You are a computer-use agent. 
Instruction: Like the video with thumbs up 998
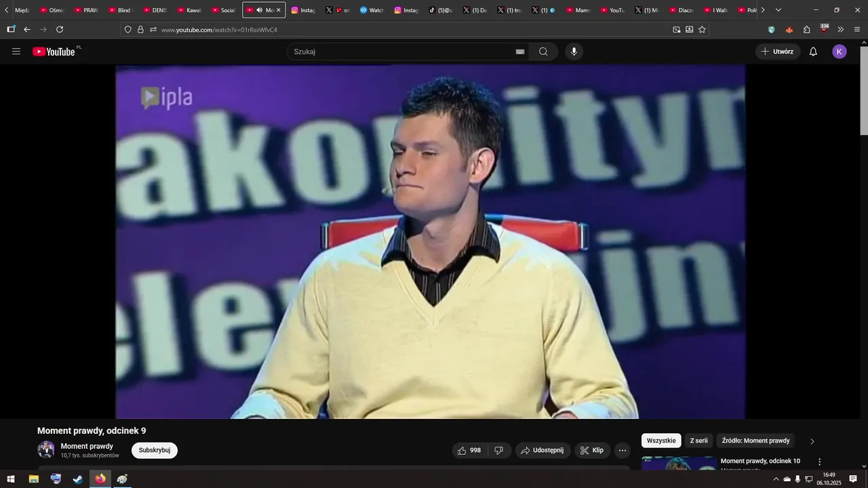[x=469, y=450]
